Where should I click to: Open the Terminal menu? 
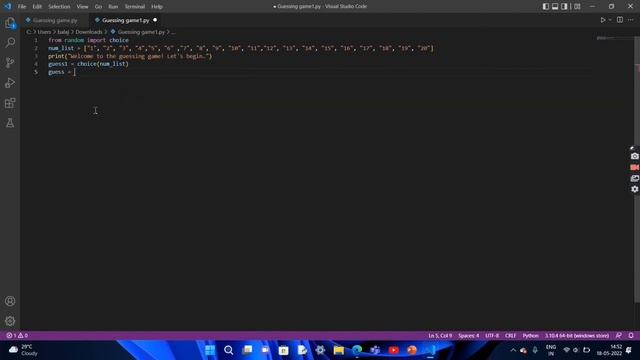[135, 7]
